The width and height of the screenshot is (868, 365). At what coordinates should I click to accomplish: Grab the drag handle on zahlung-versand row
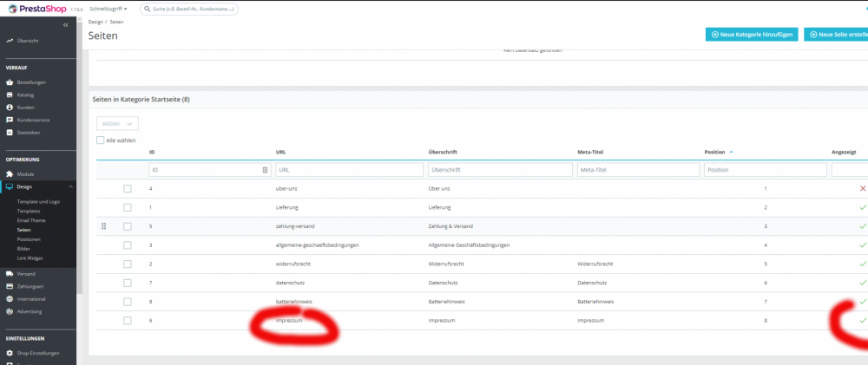(103, 226)
